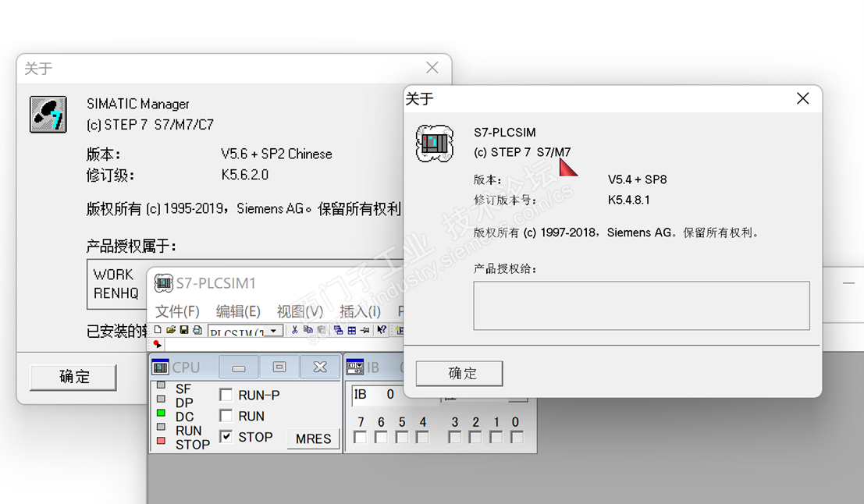Viewport: 864px width, 504px height.
Task: Minimize the CPU sub-window
Action: tap(239, 367)
